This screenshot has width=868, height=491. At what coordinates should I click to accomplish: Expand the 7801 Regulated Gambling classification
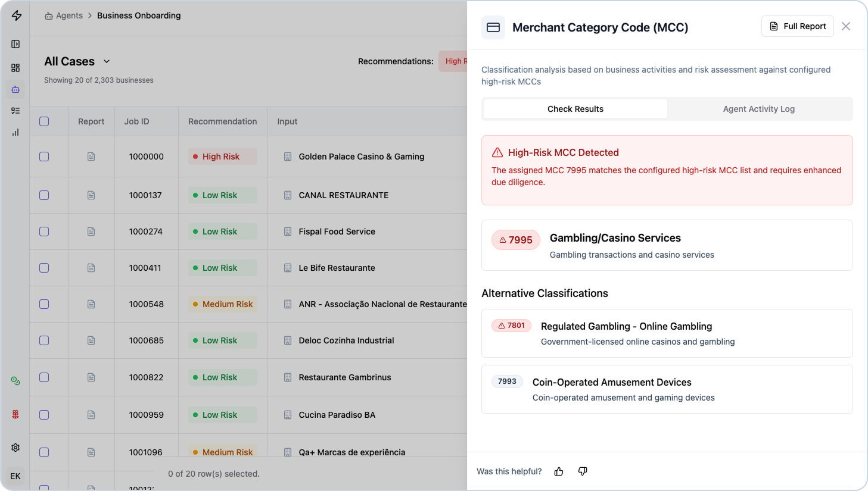pyautogui.click(x=667, y=333)
